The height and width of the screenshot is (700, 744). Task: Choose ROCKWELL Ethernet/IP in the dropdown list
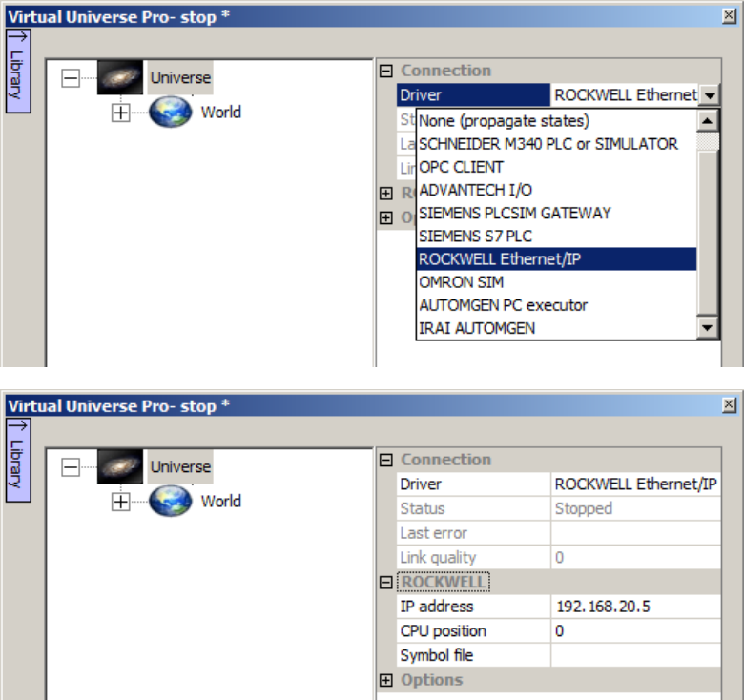pos(556,259)
